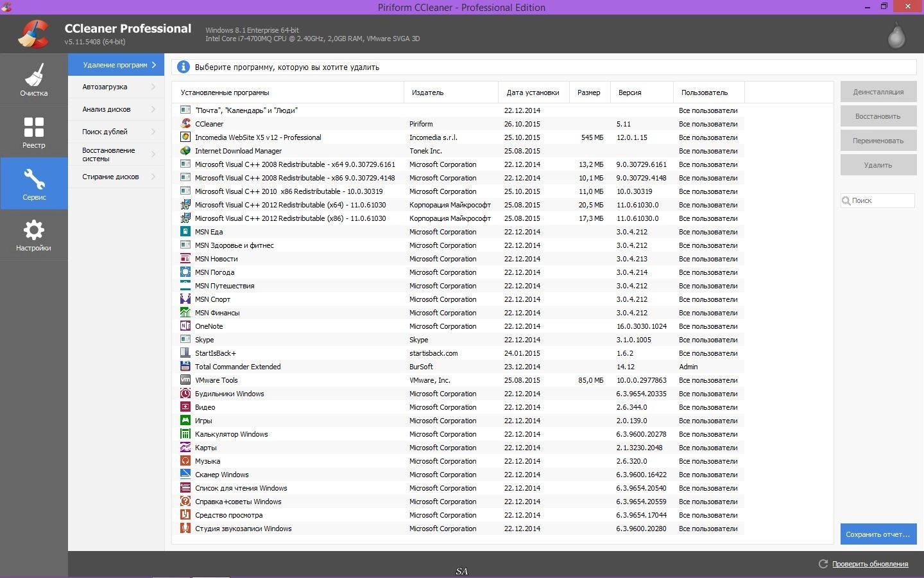Select the StartIsBack+ program row
924x578 pixels.
(x=458, y=353)
